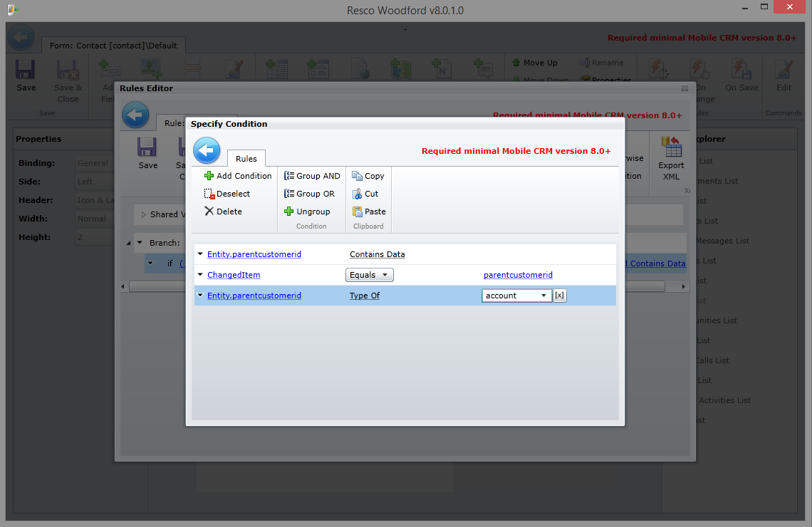Image resolution: width=812 pixels, height=527 pixels.
Task: Cut the selected condition
Action: [x=365, y=194]
